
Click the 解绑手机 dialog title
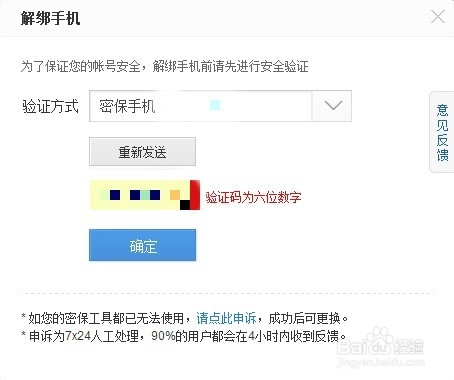pos(51,18)
